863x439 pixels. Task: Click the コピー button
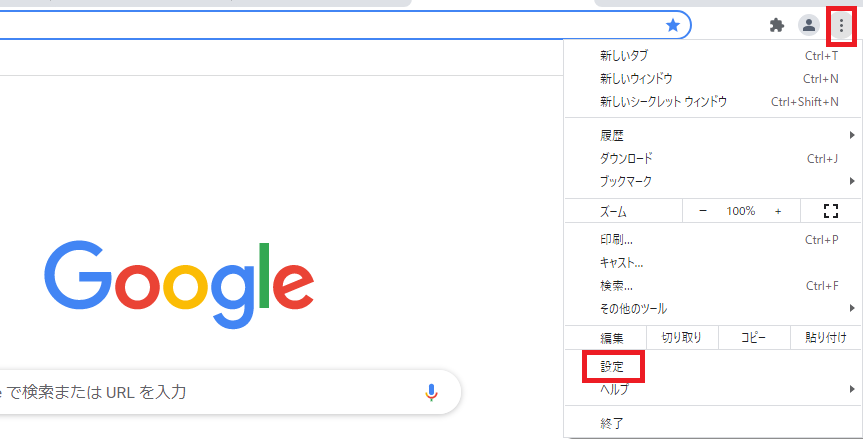[x=753, y=337]
